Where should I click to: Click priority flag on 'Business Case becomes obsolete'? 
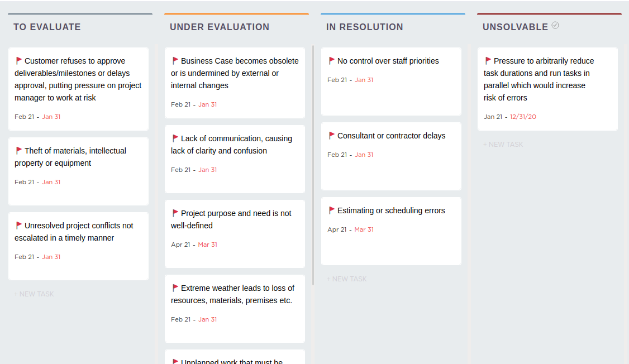tap(175, 61)
